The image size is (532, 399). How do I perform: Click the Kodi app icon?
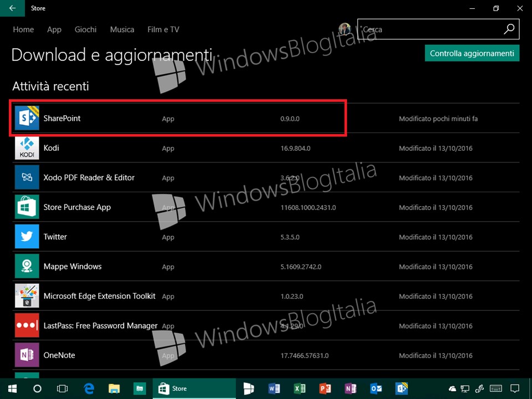[27, 148]
